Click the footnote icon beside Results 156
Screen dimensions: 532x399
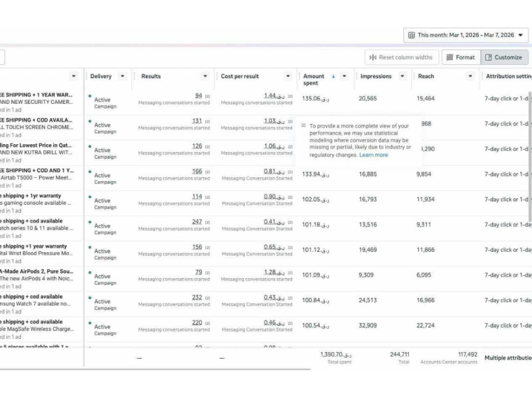click(207, 248)
